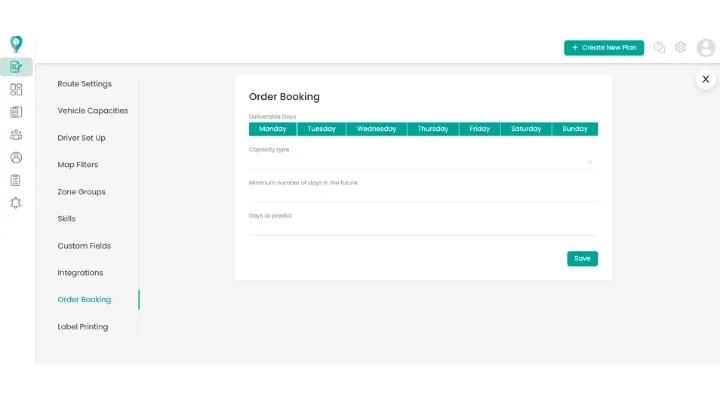
Task: Toggle Friday as a deliverable day
Action: tap(479, 129)
